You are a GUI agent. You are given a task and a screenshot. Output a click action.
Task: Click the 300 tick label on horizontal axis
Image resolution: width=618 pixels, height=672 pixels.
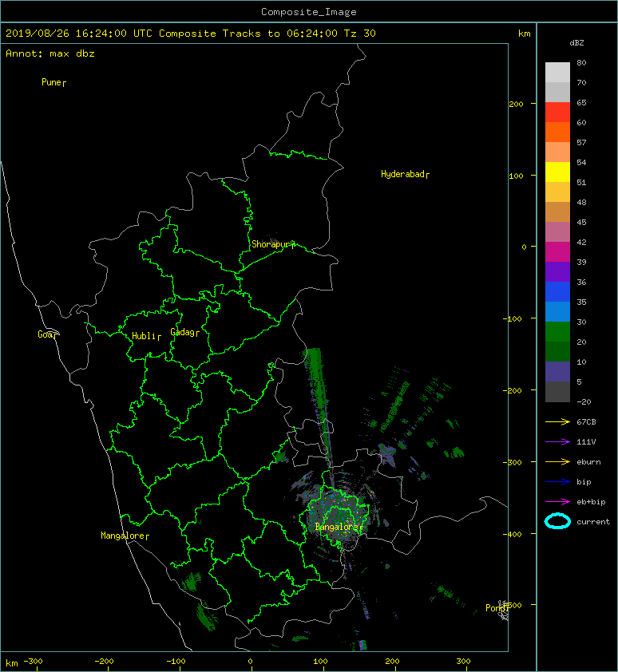pos(463,662)
